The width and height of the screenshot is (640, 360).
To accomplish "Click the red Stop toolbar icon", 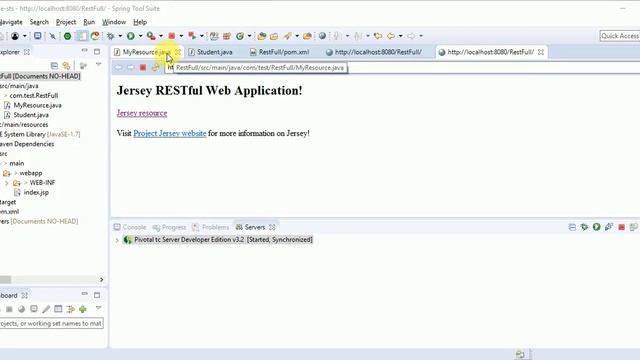I will click(172, 36).
